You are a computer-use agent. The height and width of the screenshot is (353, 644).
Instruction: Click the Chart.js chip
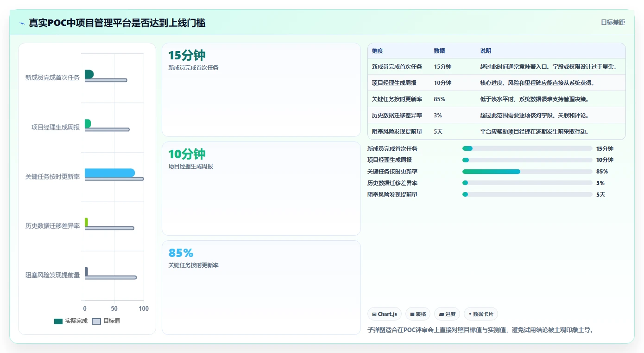(x=385, y=314)
